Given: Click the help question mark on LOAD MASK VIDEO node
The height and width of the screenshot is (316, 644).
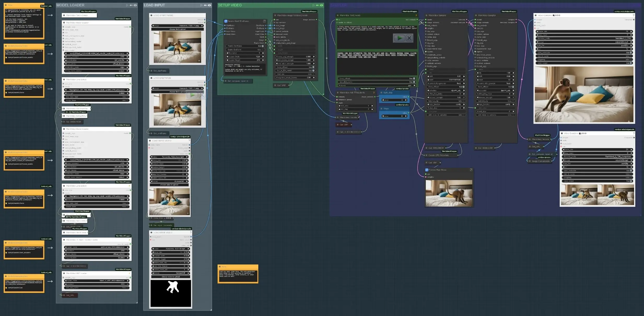Looking at the screenshot, I should tap(191, 232).
